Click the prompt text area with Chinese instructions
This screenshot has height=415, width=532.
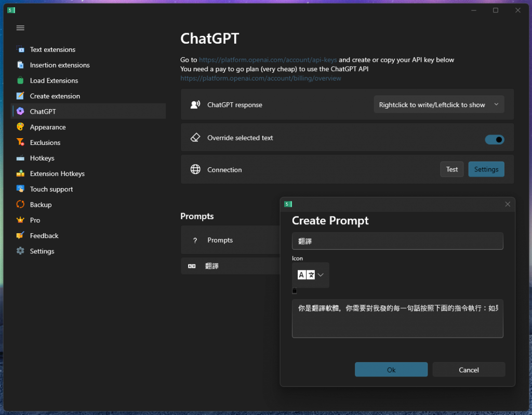click(x=397, y=318)
